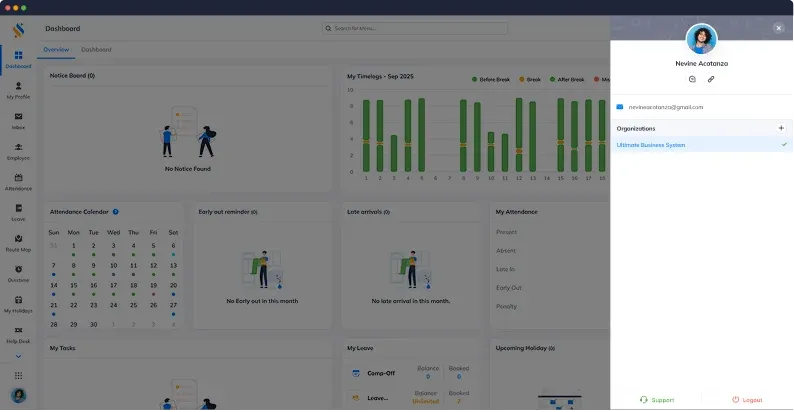
Task: Click the email envelope icon
Action: click(x=620, y=107)
